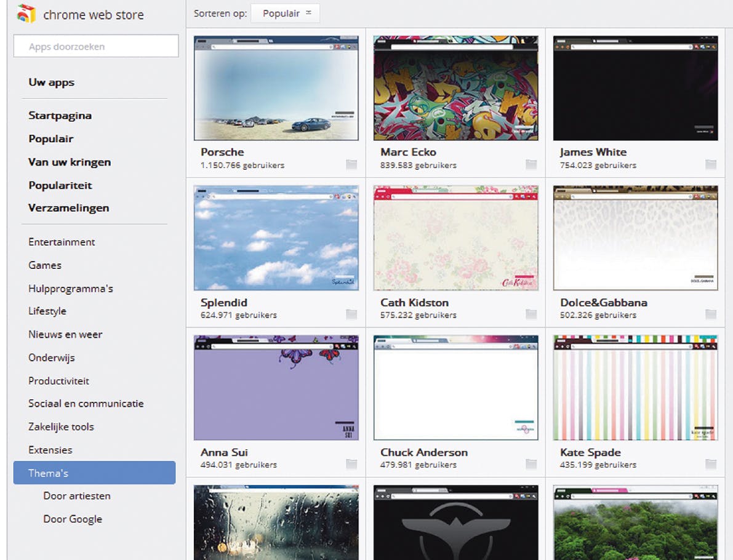Viewport: 733px width, 560px height.
Task: Select Populair in the sidebar
Action: click(51, 139)
